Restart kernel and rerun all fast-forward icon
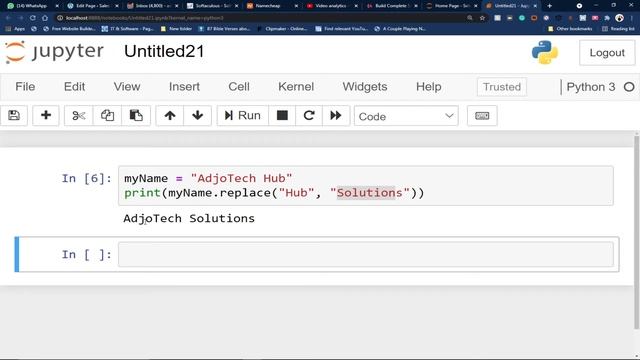 point(336,116)
